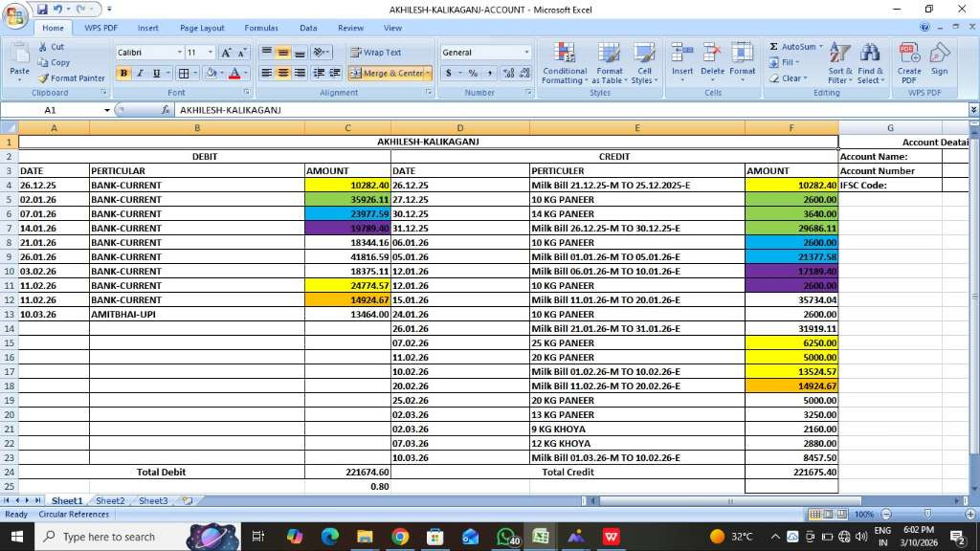The width and height of the screenshot is (980, 551).
Task: Open Sort & Filter menu
Action: pos(840,63)
